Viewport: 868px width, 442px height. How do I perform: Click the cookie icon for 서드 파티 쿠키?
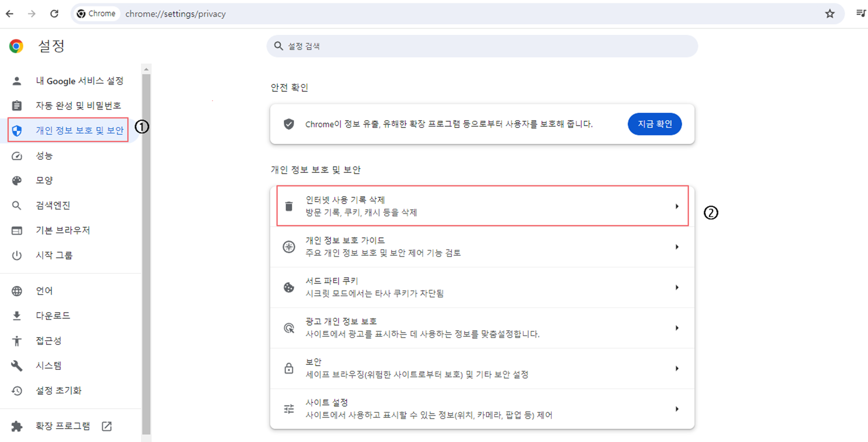click(289, 287)
